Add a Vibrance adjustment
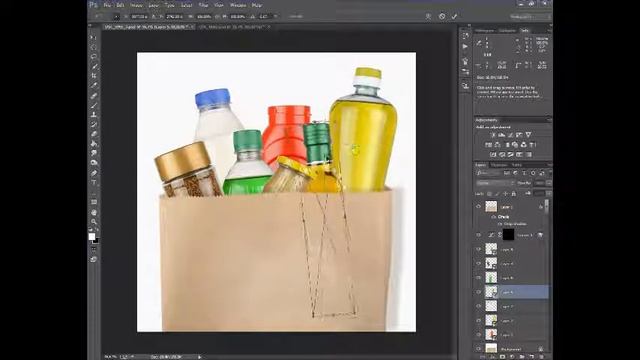The width and height of the screenshot is (640, 360). click(x=529, y=135)
